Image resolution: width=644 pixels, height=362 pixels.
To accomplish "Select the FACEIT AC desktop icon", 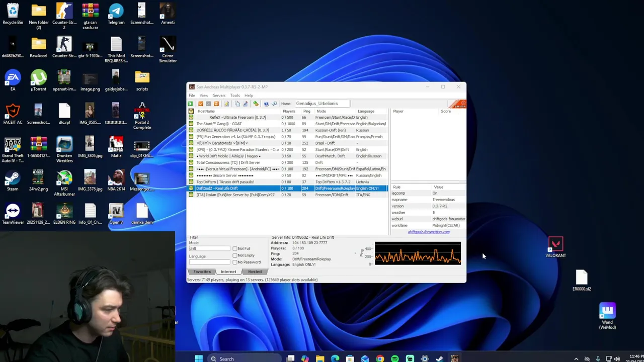I will tap(13, 114).
